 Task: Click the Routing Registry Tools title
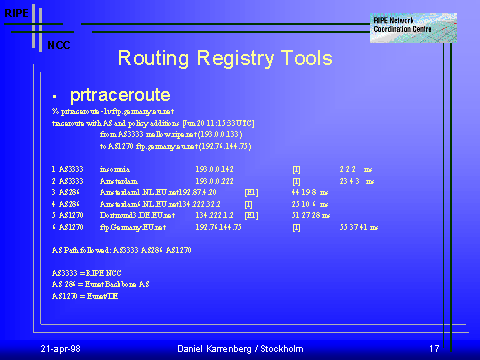coord(225,58)
